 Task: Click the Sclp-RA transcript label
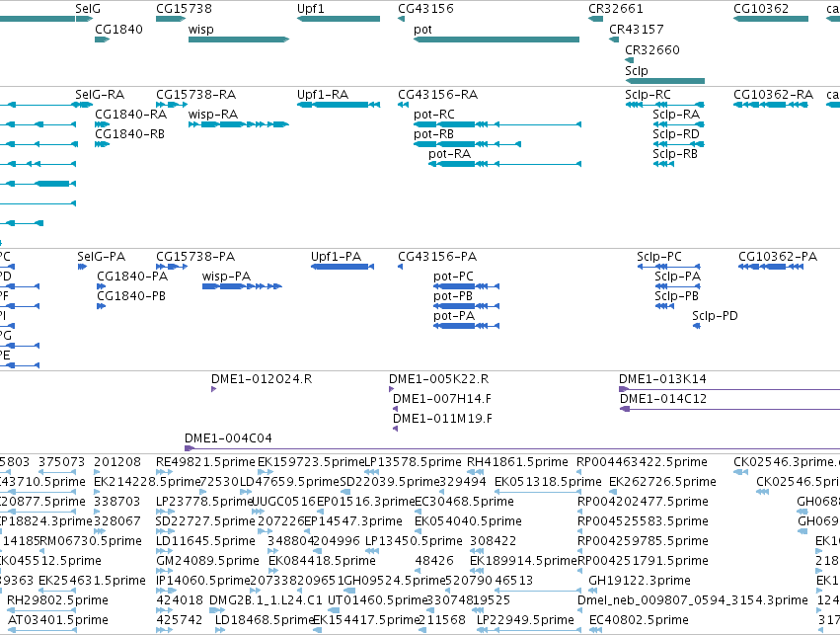coord(676,115)
